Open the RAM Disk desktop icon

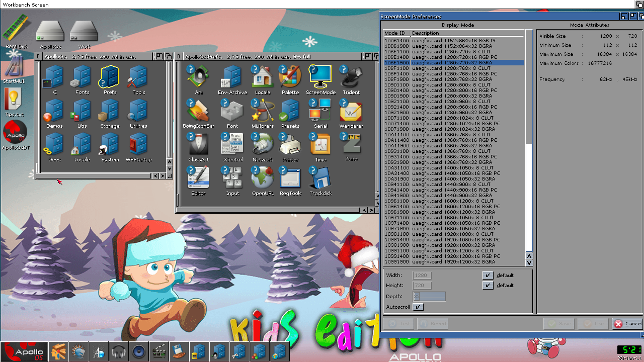tap(16, 29)
